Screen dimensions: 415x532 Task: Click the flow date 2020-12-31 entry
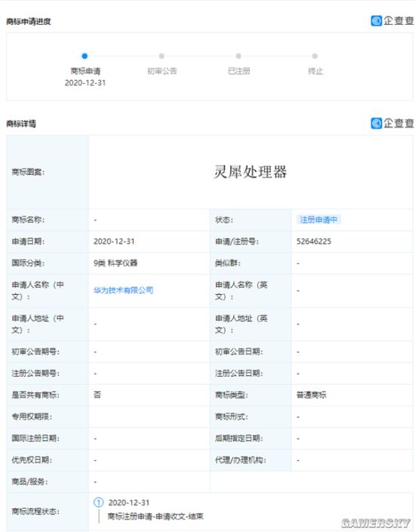129,503
